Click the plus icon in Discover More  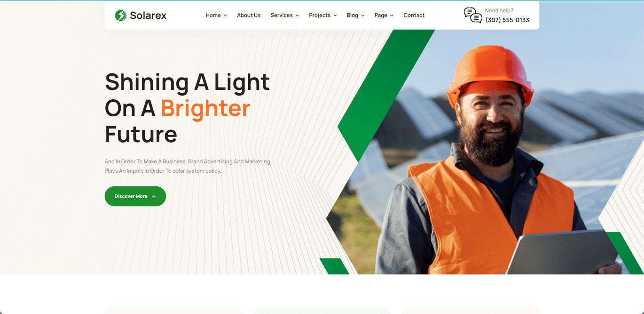154,196
